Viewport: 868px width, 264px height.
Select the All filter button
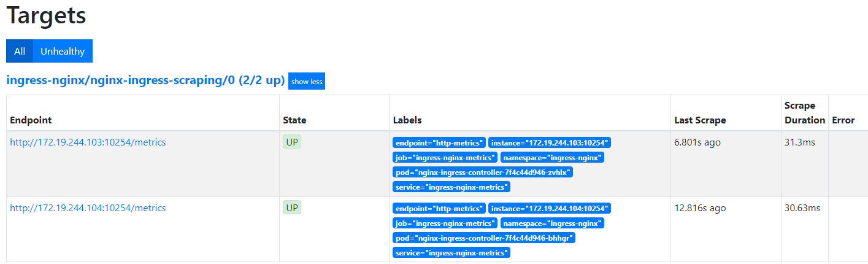[20, 52]
